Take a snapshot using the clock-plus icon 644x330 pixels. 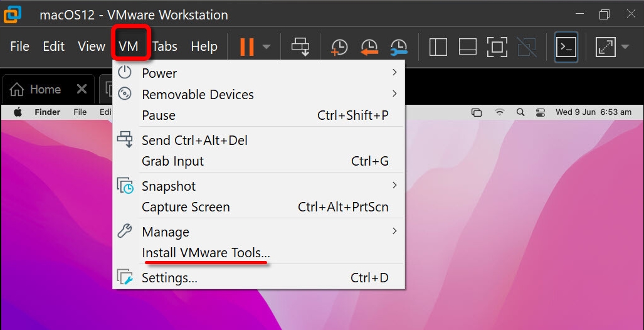click(x=339, y=47)
